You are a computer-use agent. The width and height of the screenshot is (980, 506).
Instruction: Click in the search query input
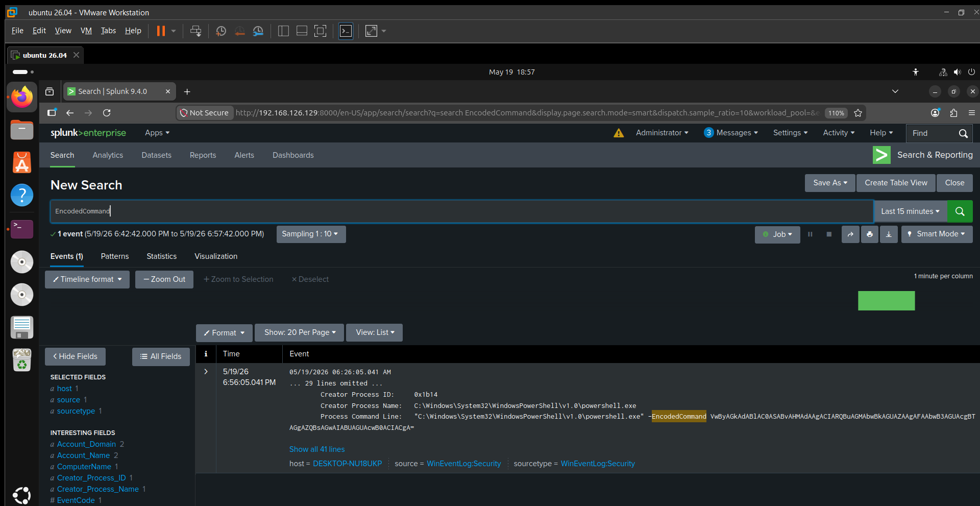click(461, 211)
